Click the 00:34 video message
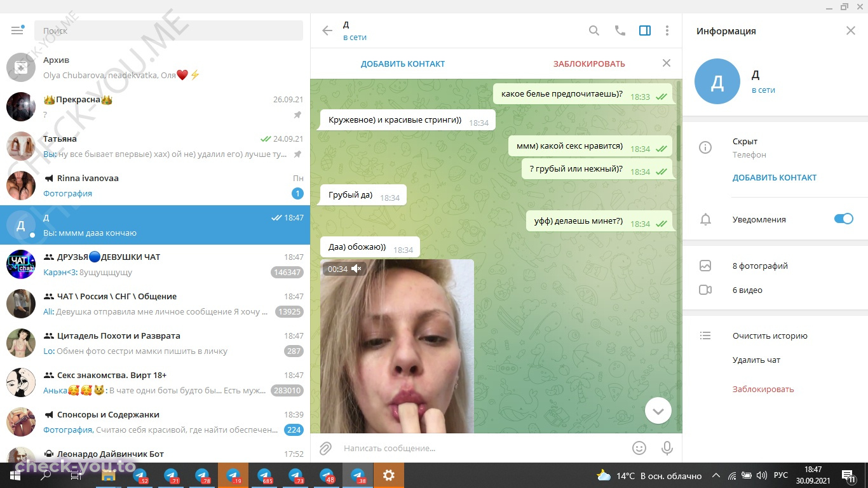The width and height of the screenshot is (868, 488). 397,346
